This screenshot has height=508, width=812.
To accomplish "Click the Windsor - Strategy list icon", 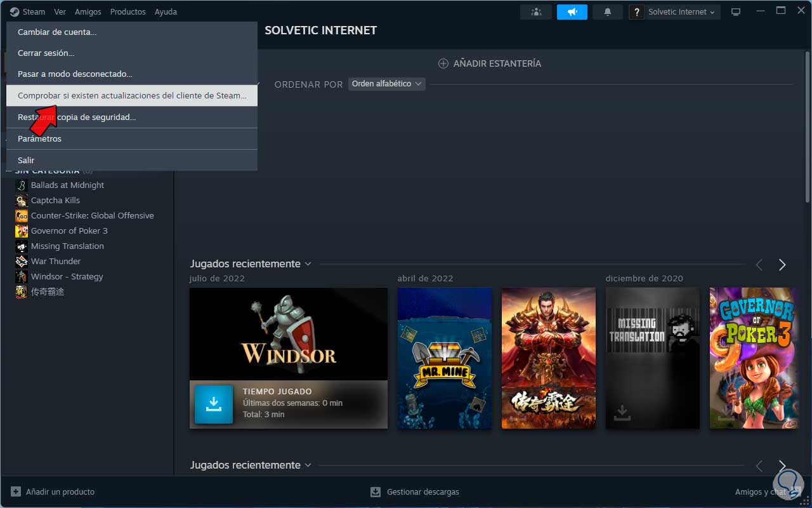I will 22,277.
